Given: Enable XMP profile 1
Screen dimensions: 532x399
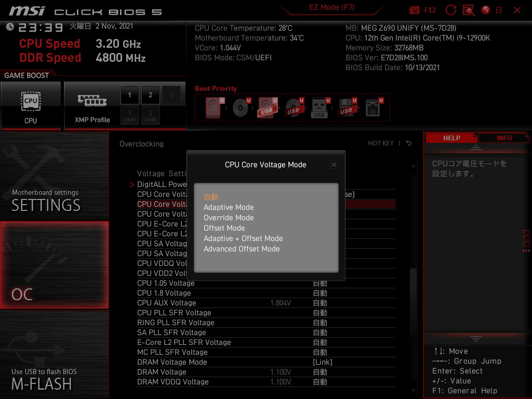Looking at the screenshot, I should tap(129, 95).
